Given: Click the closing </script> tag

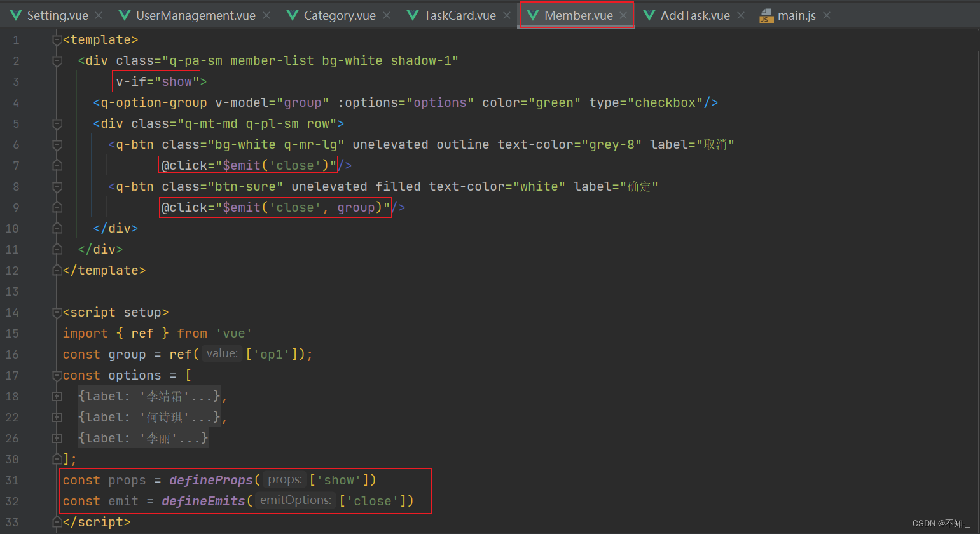Looking at the screenshot, I should pyautogui.click(x=97, y=523).
